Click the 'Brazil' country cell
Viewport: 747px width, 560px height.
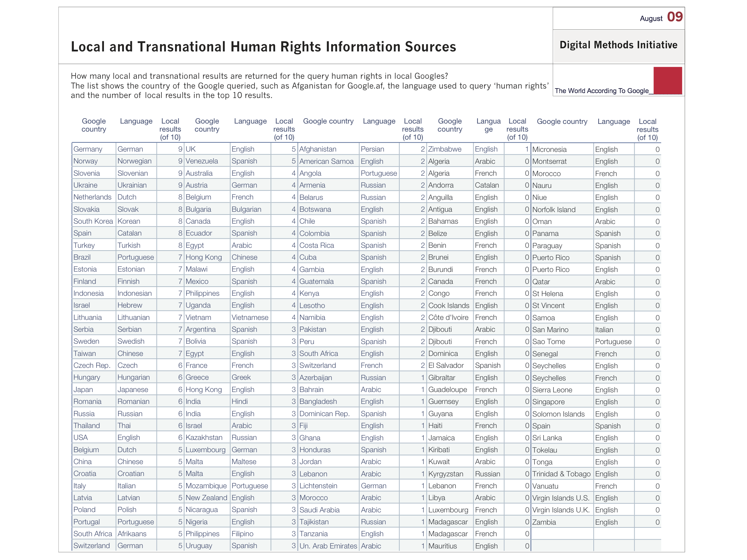[94, 257]
